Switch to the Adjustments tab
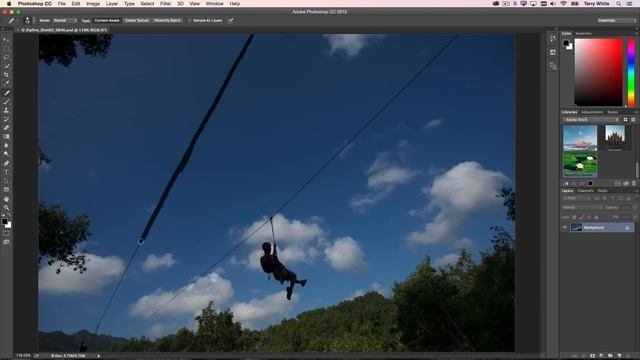The image size is (640, 360). tap(592, 112)
